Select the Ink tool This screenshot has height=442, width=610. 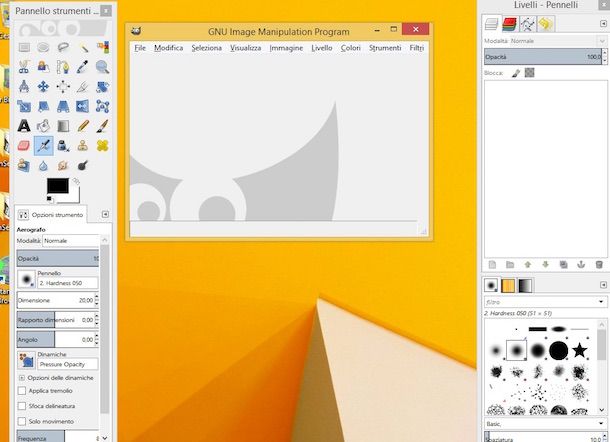click(x=63, y=146)
